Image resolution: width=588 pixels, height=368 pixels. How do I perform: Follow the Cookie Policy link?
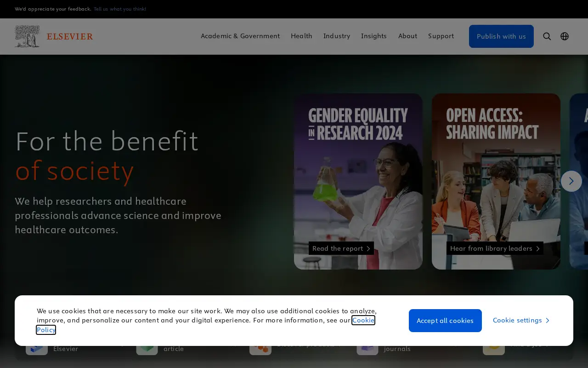(363, 320)
